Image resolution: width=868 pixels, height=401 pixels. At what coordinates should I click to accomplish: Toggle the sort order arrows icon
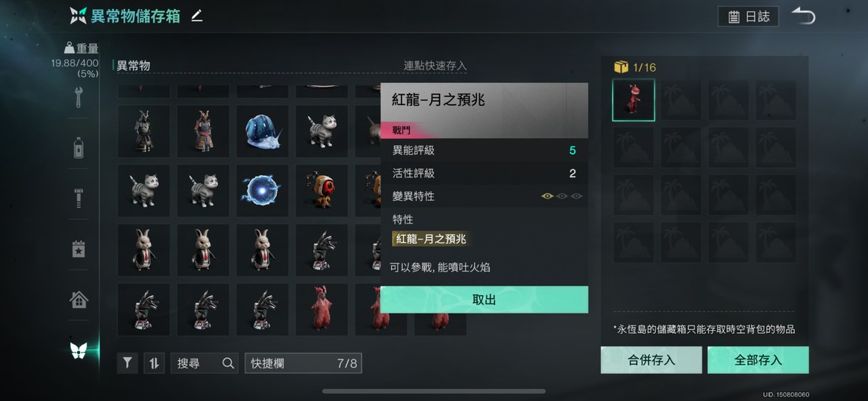(x=155, y=363)
